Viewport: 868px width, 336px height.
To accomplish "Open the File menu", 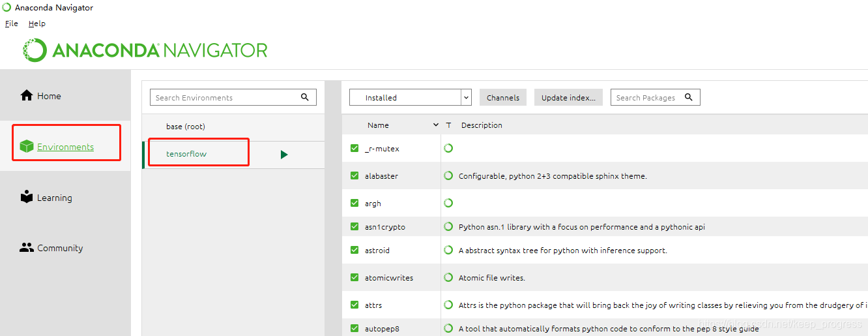I will [x=12, y=23].
